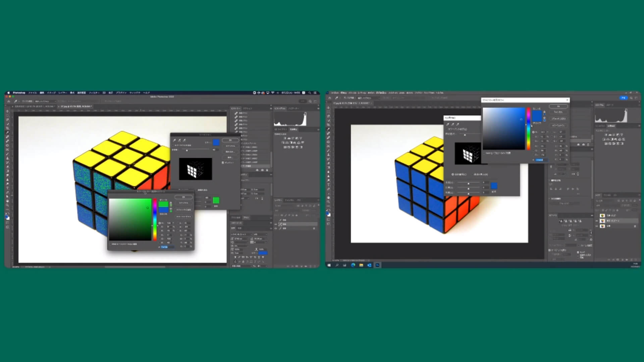Click the green result swatch in the left Replace Color dialog
The image size is (644, 362).
tap(216, 200)
